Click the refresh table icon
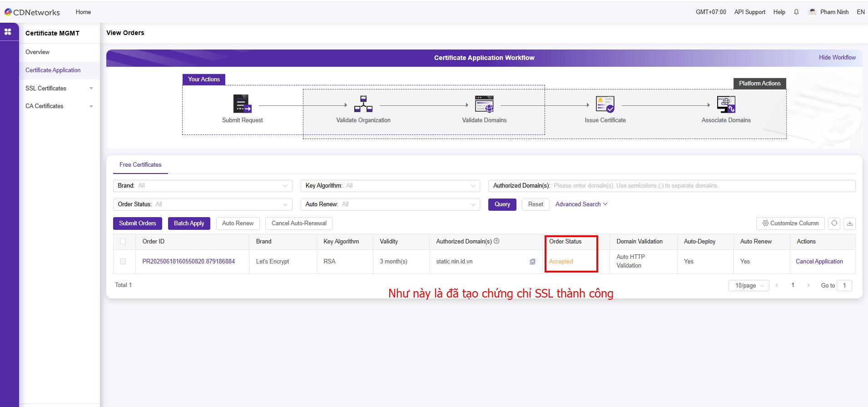This screenshot has height=407, width=868. [x=834, y=223]
